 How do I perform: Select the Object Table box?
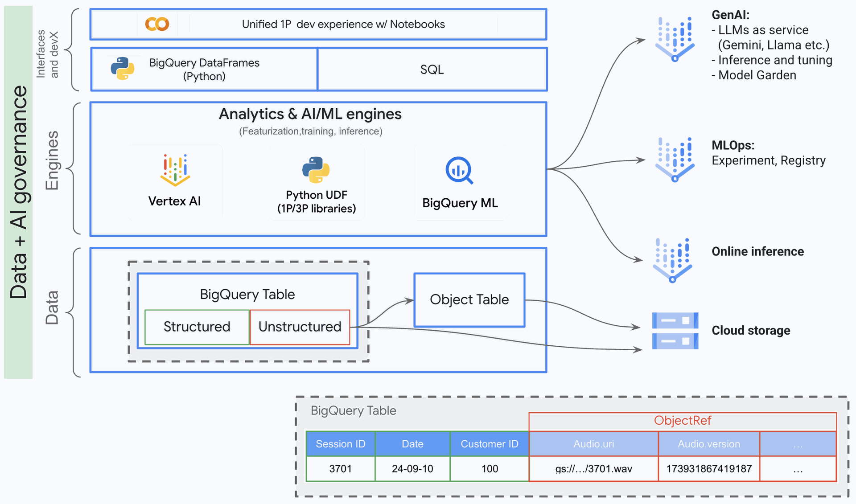tap(469, 300)
